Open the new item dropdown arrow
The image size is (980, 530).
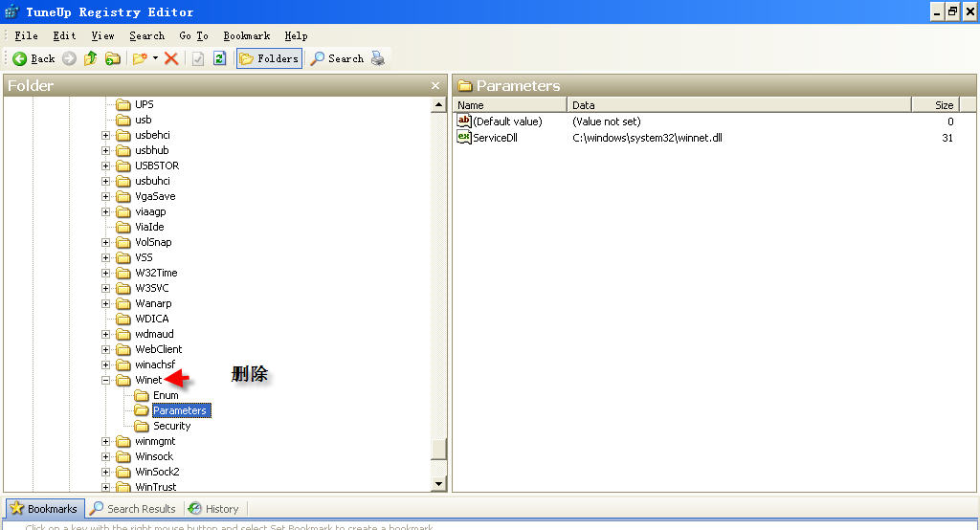(156, 58)
